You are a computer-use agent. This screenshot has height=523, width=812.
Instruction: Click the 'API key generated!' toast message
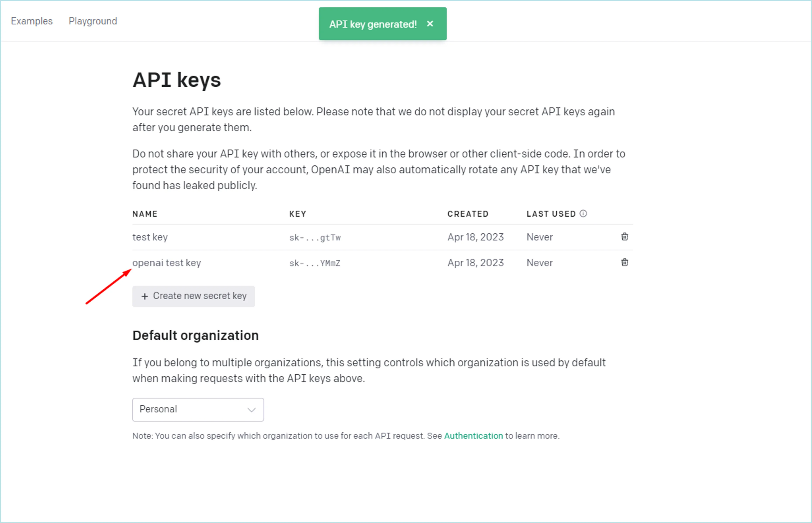coord(373,24)
